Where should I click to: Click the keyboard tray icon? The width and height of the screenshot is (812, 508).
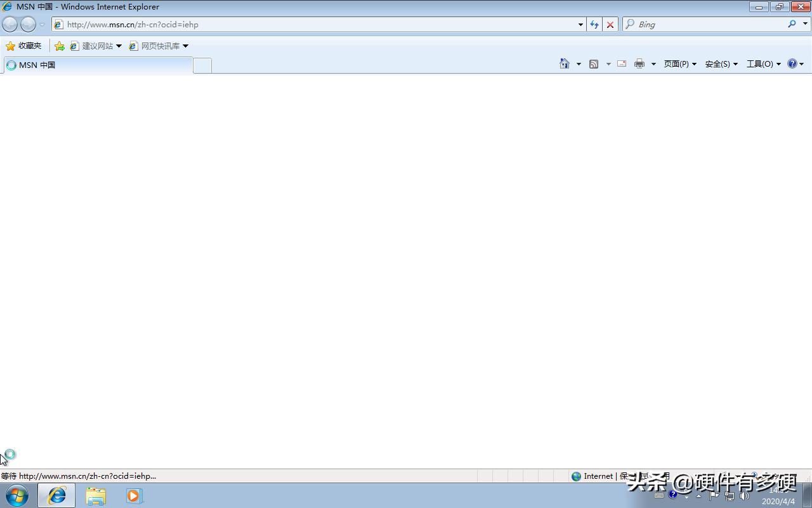tap(659, 495)
